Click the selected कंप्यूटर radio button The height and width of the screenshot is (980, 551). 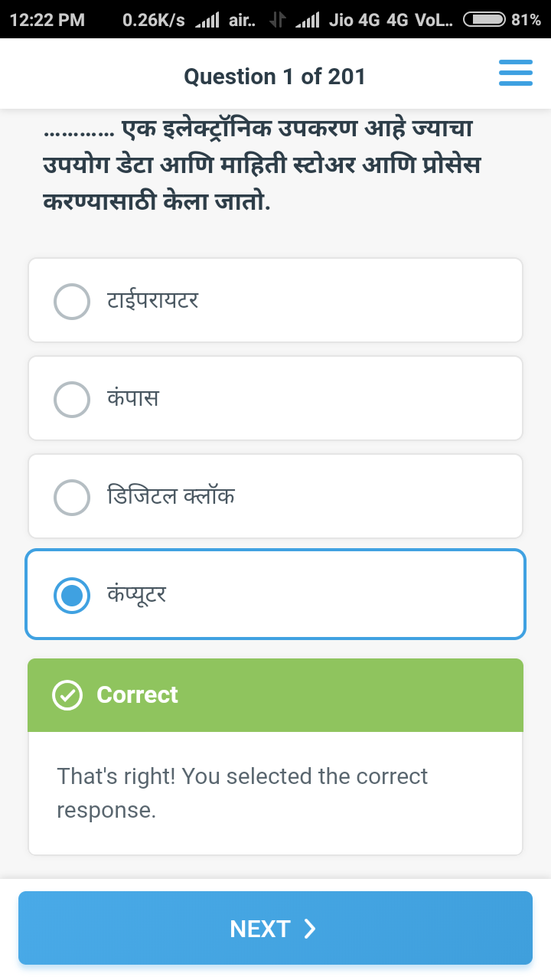pos(72,595)
